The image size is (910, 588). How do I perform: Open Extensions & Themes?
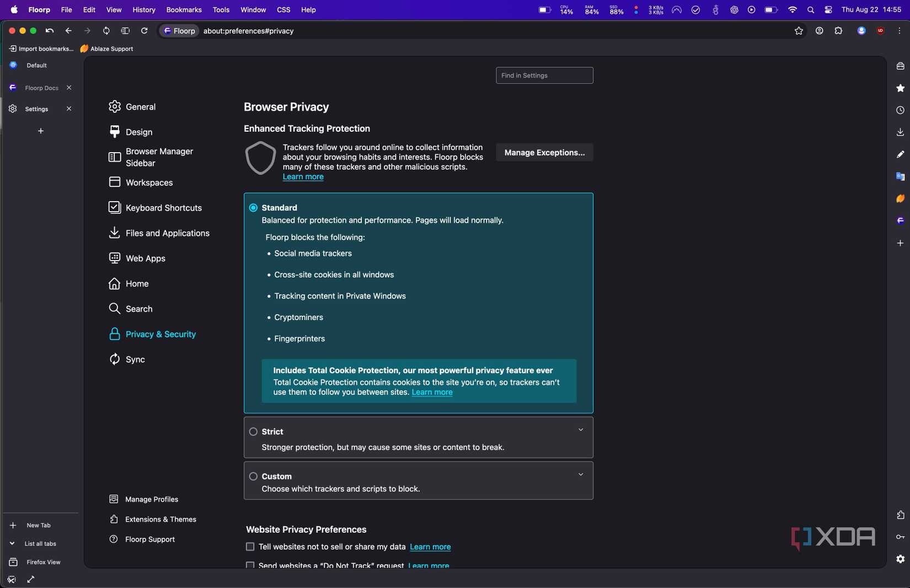153,519
